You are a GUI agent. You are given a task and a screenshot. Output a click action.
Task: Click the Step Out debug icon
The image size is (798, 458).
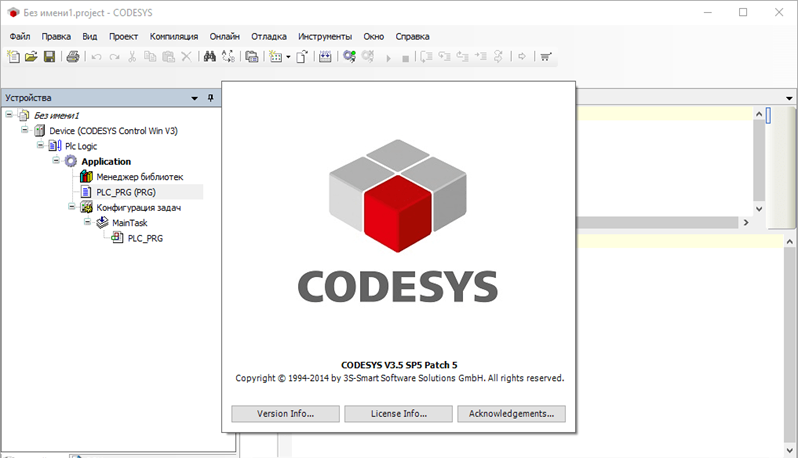[x=462, y=56]
